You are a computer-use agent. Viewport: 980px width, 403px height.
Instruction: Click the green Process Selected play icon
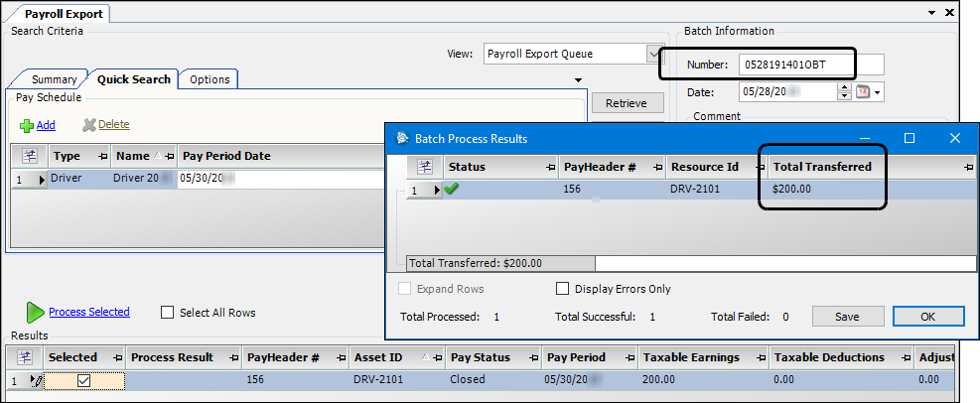tap(35, 312)
